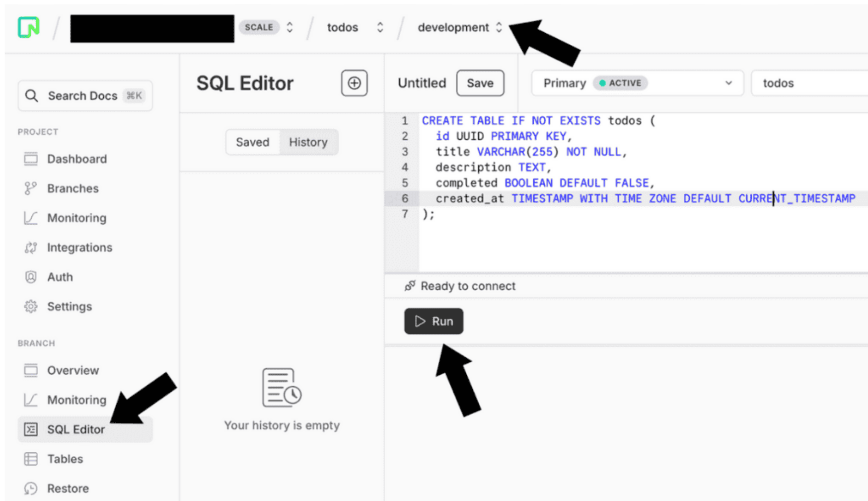This screenshot has height=501, width=868.
Task: Run the SQL query
Action: coord(434,322)
